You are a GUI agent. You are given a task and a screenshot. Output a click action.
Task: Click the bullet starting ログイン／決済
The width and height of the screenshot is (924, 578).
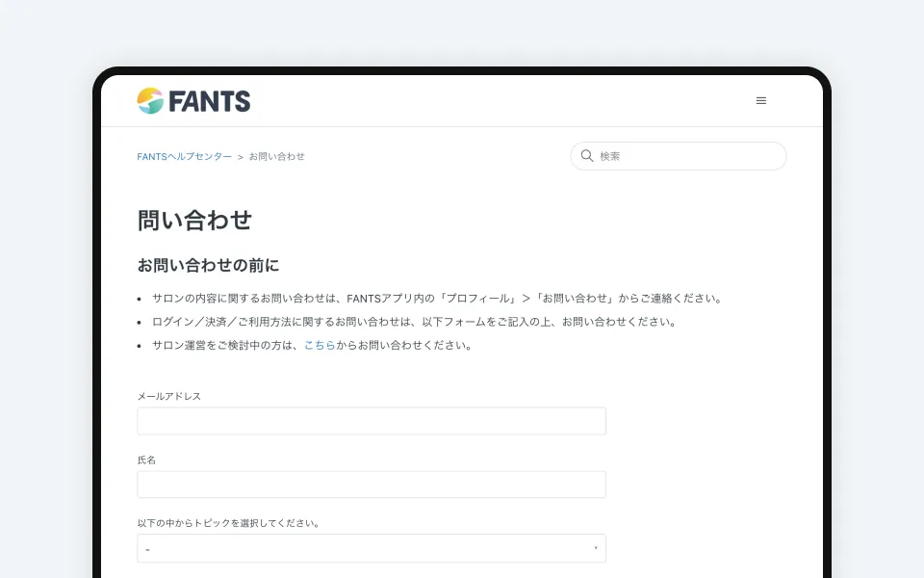(x=414, y=322)
